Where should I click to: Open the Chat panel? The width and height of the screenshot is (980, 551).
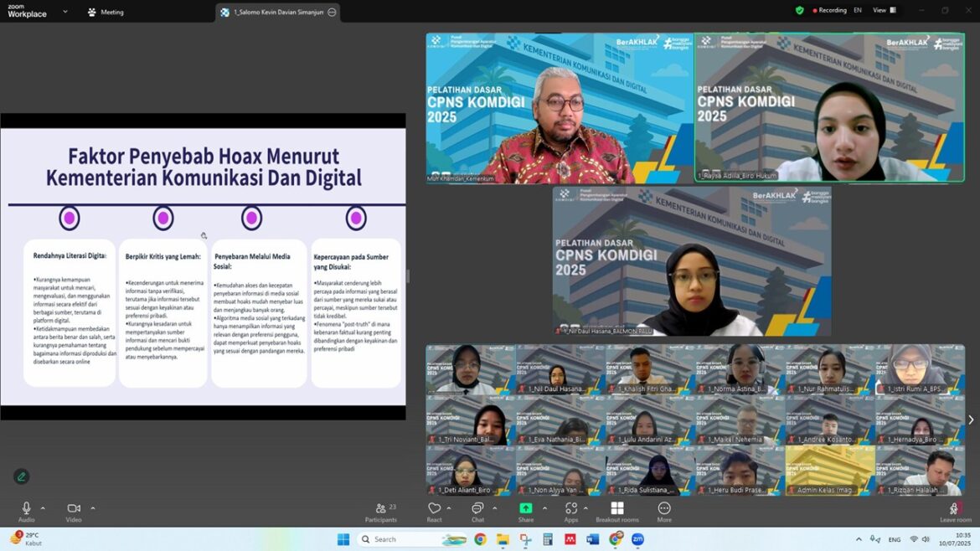coord(477,512)
